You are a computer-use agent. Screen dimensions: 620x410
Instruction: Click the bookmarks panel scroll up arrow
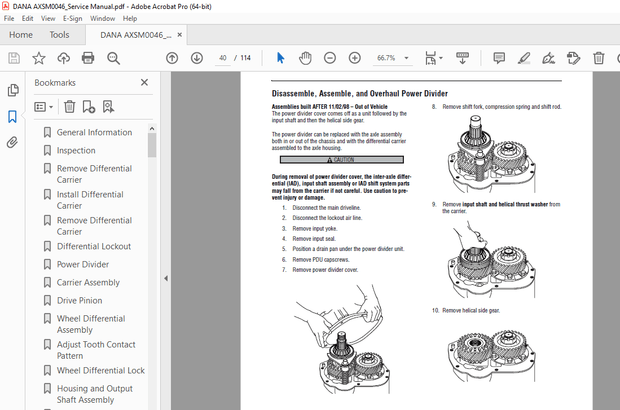point(152,129)
